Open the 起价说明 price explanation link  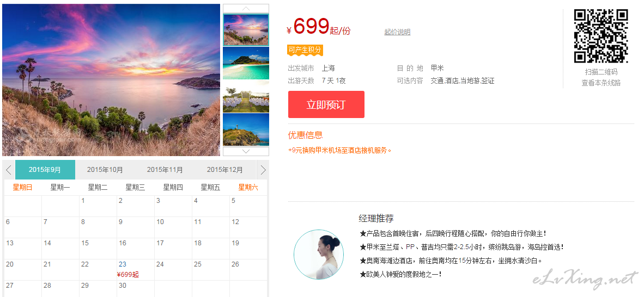click(x=397, y=32)
